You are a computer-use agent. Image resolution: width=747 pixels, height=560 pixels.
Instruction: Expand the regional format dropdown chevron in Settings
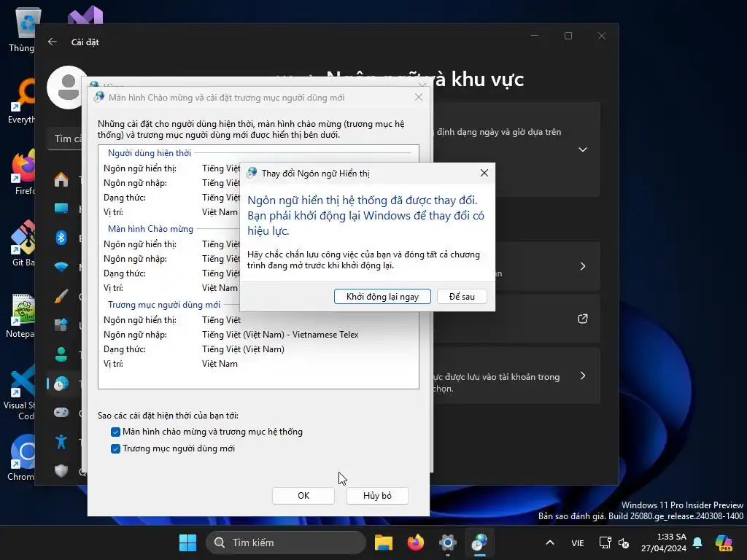[582, 149]
